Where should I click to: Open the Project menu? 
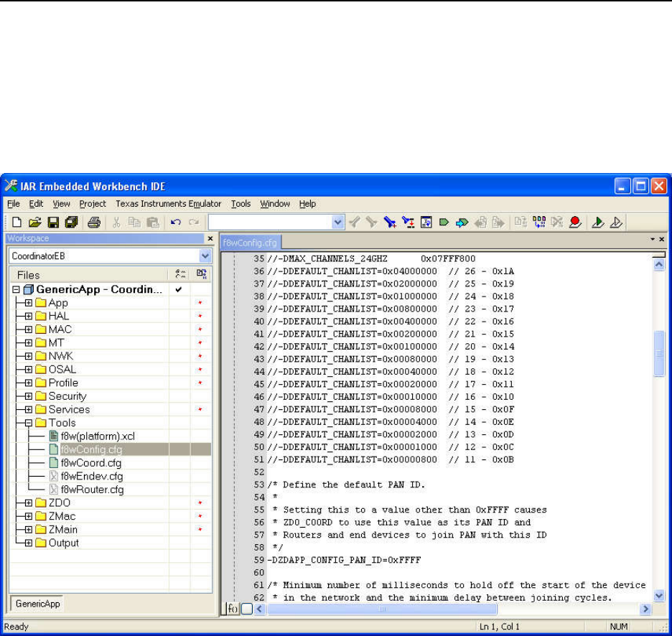[x=93, y=204]
